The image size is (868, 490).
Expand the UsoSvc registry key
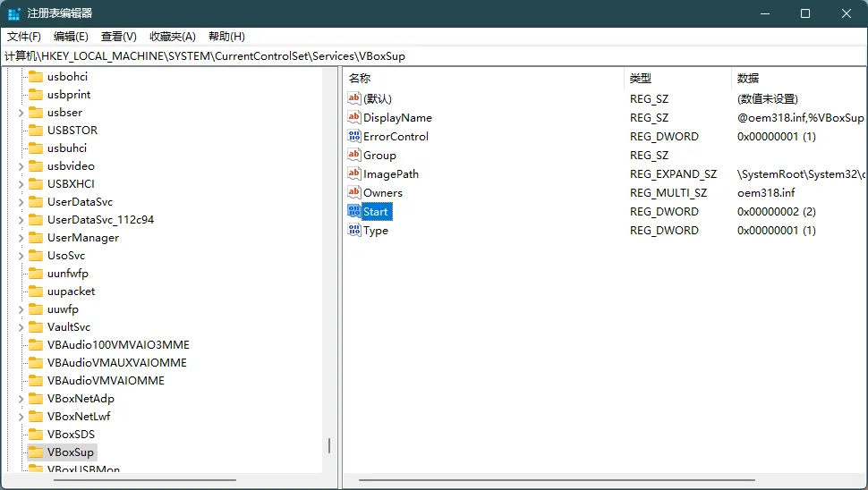[21, 256]
